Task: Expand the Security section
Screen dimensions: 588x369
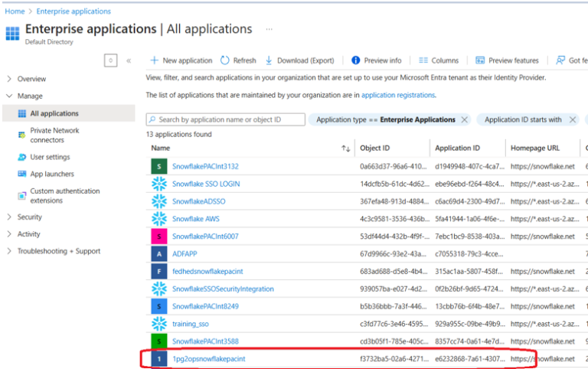Action: point(9,217)
